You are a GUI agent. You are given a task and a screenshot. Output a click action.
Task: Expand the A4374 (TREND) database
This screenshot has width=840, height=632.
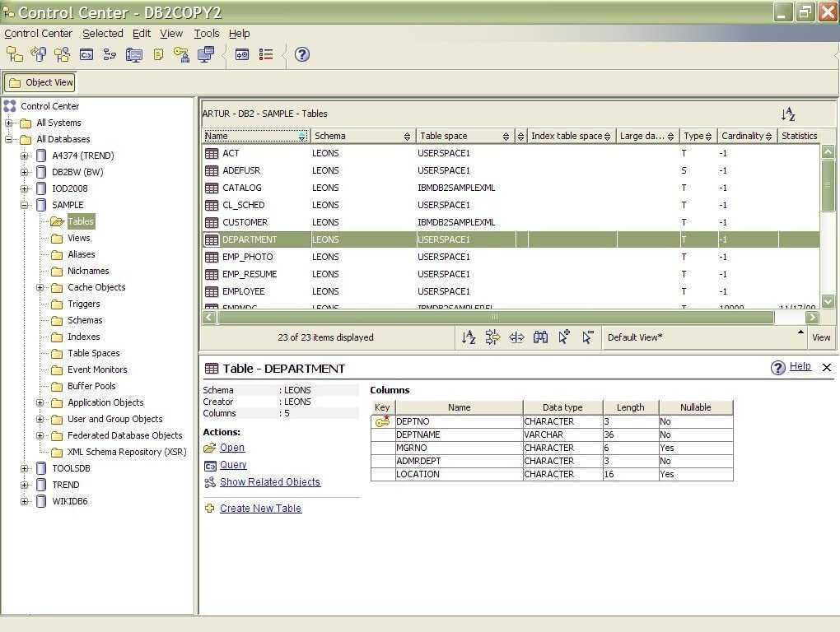[24, 156]
